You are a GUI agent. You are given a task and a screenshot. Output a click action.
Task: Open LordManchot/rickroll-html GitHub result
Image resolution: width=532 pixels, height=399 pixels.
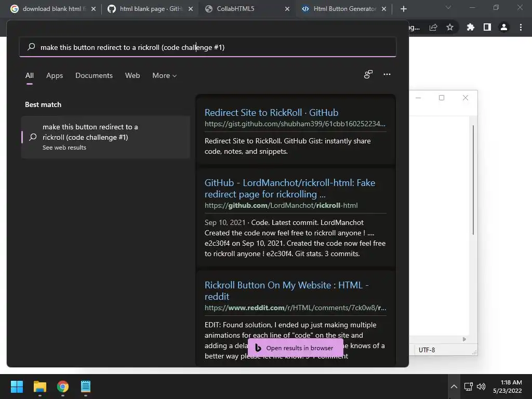pyautogui.click(x=290, y=188)
